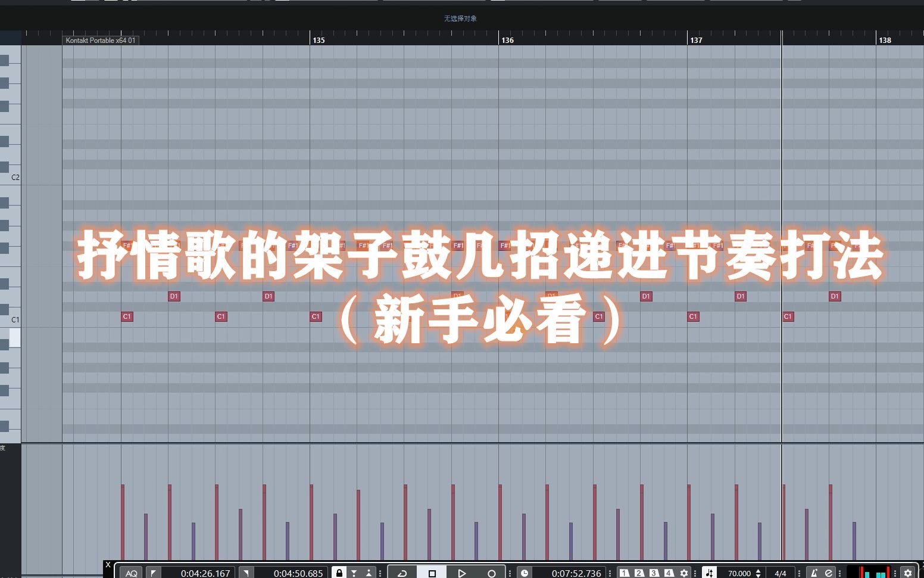Activate the cycle loop button
Screen dimensions: 924x578
point(402,573)
